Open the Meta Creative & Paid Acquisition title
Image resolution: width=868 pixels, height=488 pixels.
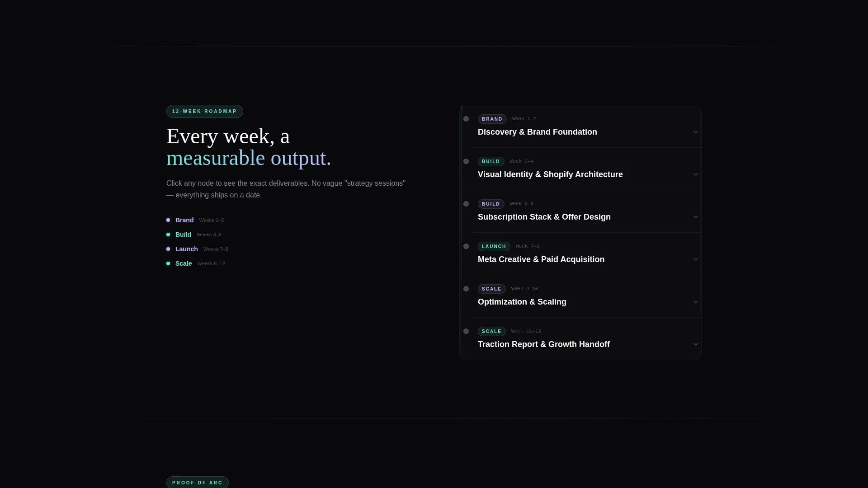(541, 259)
